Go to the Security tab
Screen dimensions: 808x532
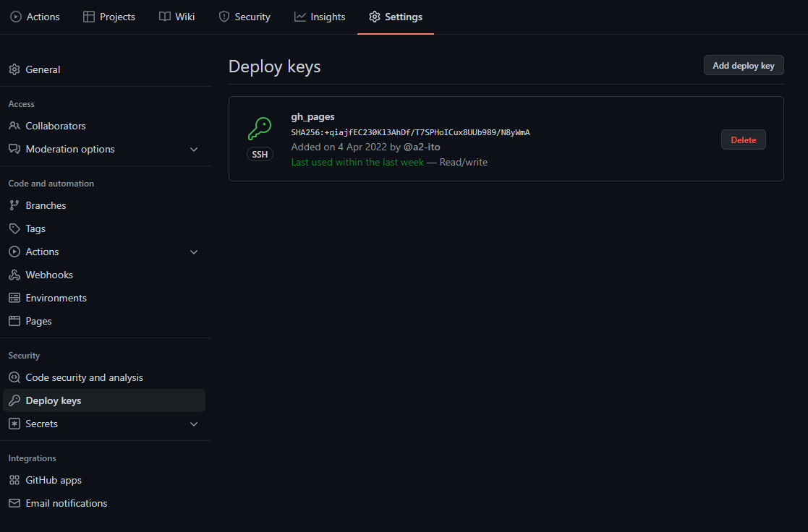(x=244, y=17)
